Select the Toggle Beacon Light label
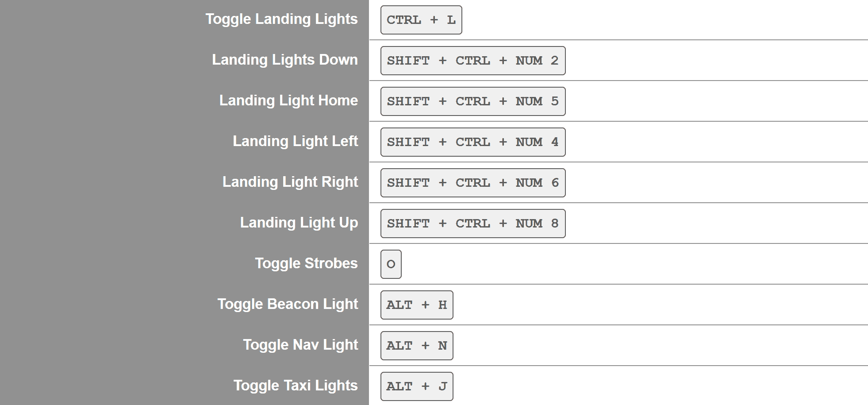The width and height of the screenshot is (868, 405). tap(288, 304)
